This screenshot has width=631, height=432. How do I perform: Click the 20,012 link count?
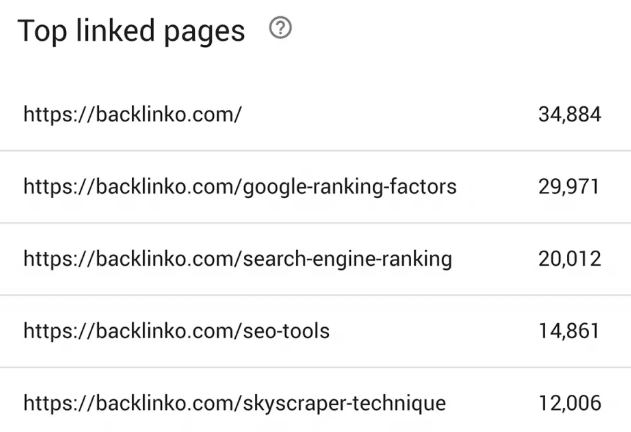[569, 259]
